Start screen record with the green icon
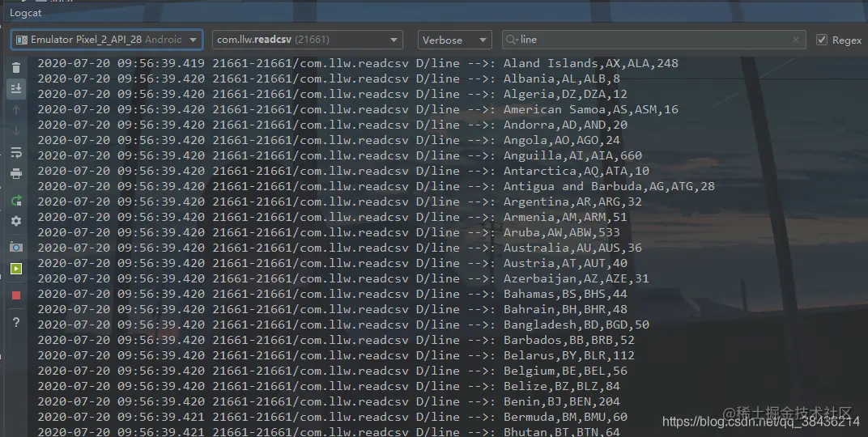Screen dimensions: 868x437 (x=16, y=269)
